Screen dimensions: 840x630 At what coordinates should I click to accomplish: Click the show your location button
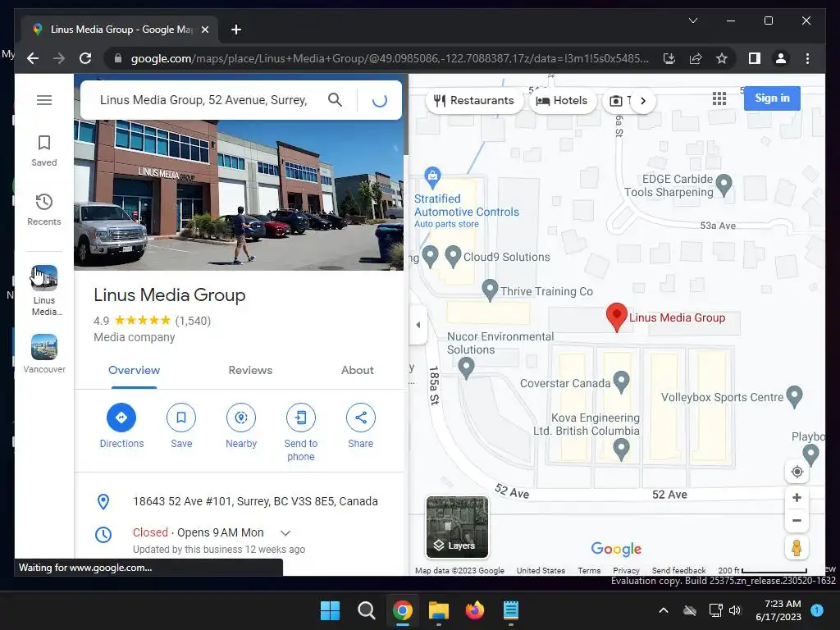tap(797, 472)
